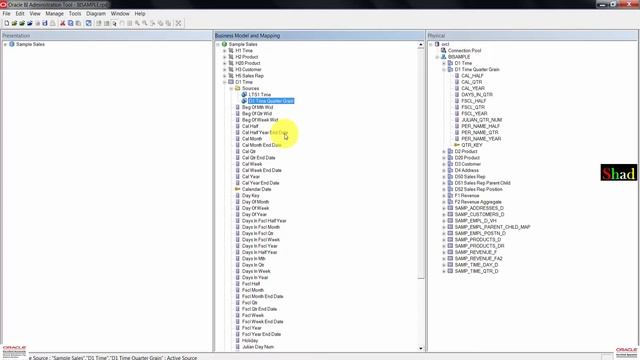The height and width of the screenshot is (360, 640).
Task: Open the Edit menu
Action: click(x=20, y=13)
